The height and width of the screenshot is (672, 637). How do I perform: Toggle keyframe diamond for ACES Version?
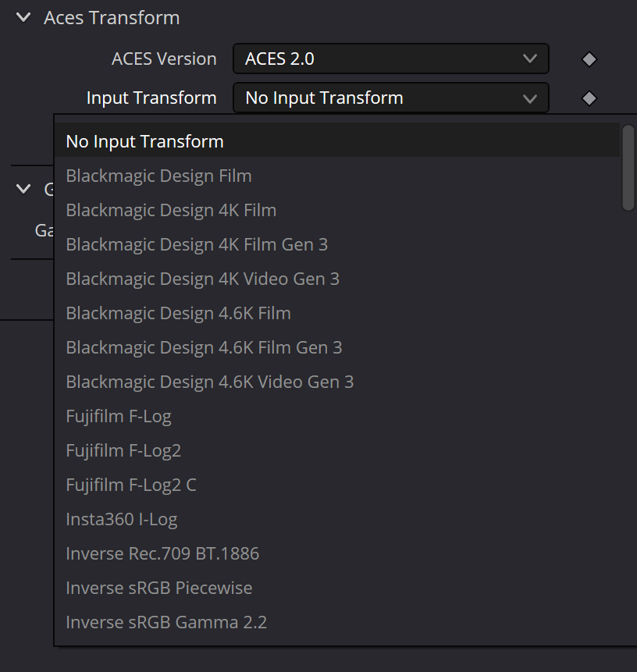pyautogui.click(x=589, y=59)
